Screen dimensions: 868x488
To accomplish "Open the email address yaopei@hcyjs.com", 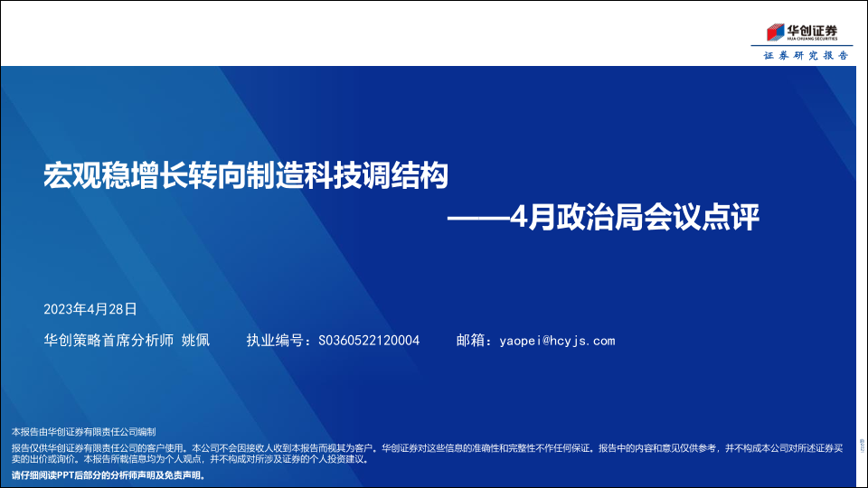I will pyautogui.click(x=557, y=341).
